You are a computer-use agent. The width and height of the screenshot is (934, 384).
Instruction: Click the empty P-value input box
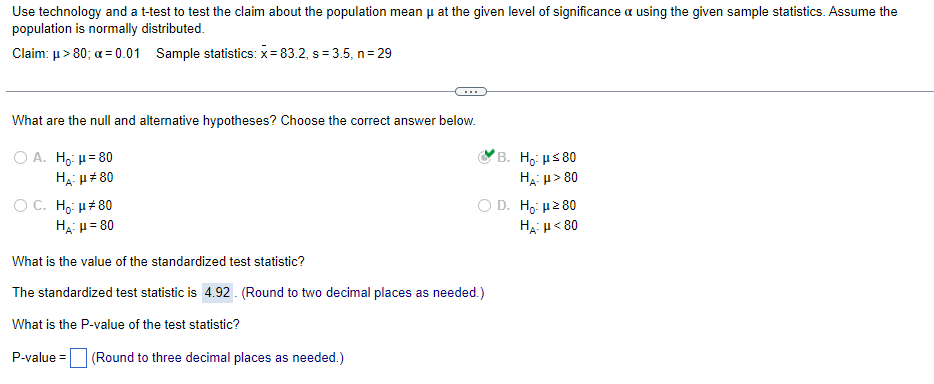pos(78,358)
